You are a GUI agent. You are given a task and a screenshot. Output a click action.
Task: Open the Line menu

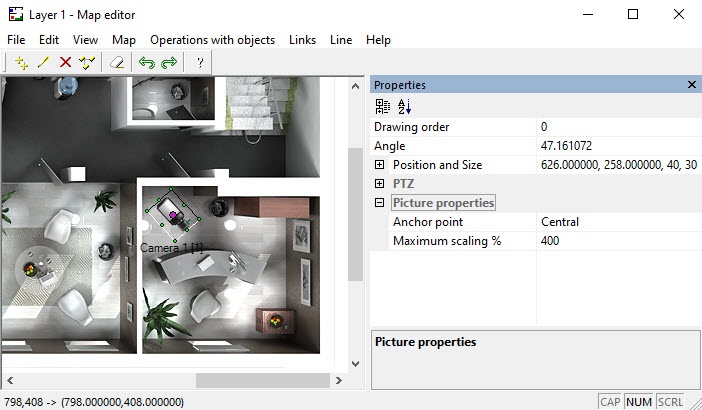tap(341, 40)
